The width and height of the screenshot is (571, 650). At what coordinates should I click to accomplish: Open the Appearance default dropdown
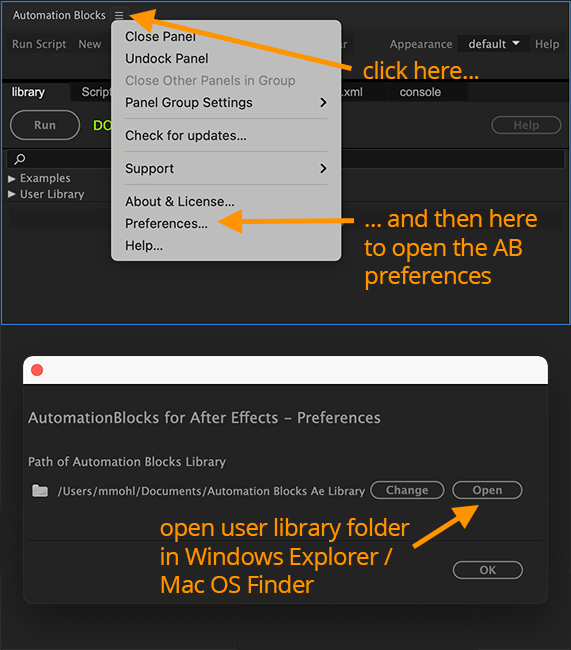pos(493,44)
